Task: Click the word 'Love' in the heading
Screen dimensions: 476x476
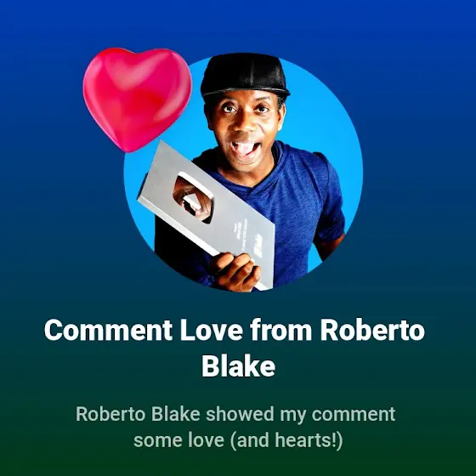Action: 212,330
